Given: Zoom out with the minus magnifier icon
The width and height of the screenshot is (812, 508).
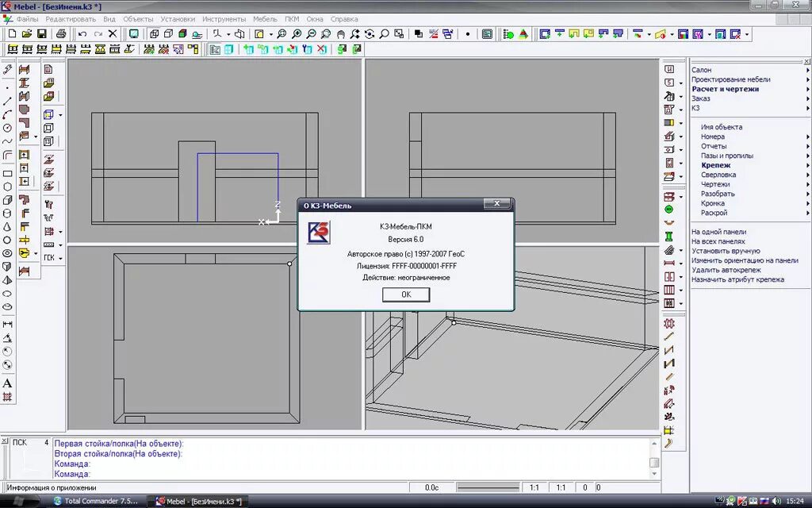Looking at the screenshot, I should pyautogui.click(x=311, y=34).
